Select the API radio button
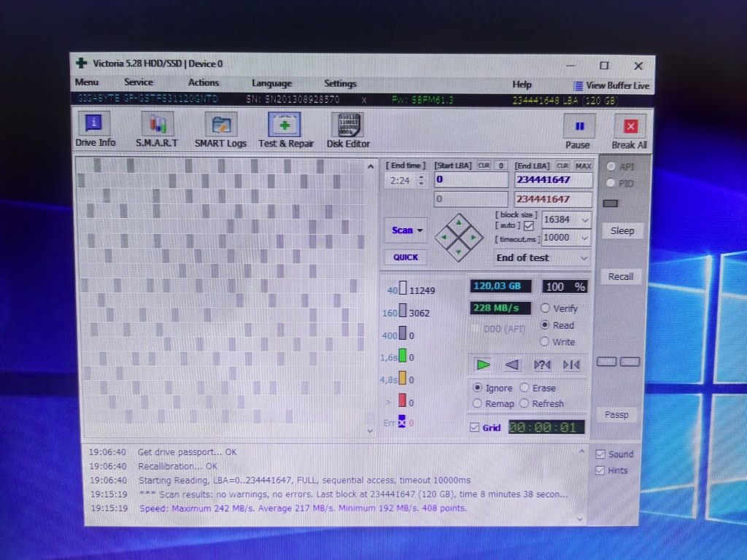Screen dimensions: 747x560 [611, 167]
